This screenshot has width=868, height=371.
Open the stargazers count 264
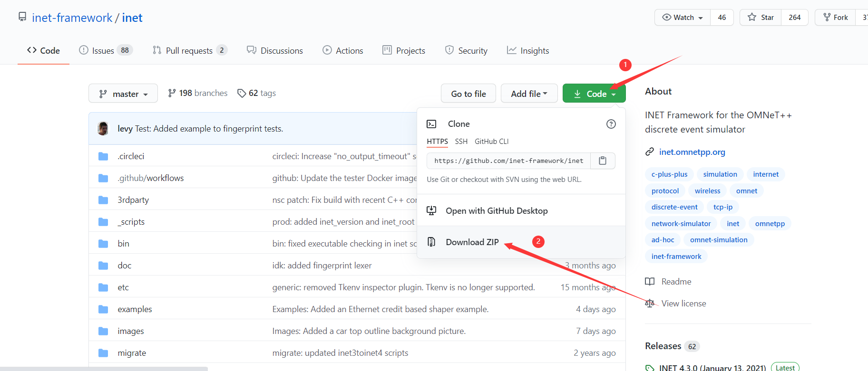(794, 18)
